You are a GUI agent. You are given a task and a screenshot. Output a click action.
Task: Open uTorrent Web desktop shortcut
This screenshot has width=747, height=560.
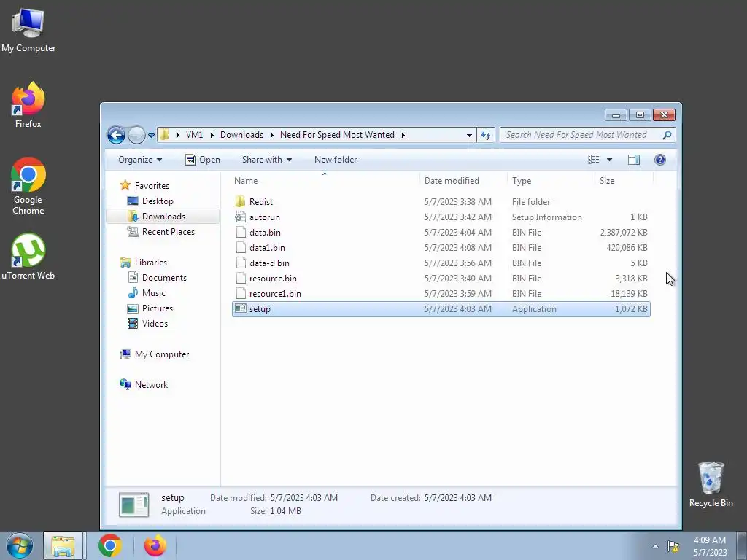tap(28, 256)
